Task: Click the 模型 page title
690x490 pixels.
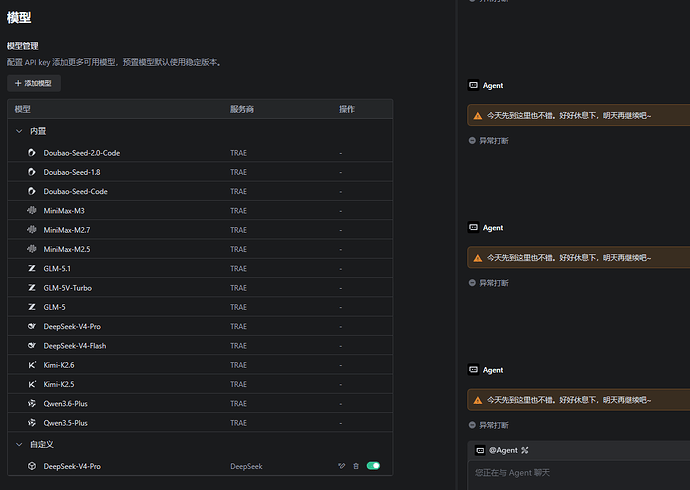Action: tap(19, 18)
